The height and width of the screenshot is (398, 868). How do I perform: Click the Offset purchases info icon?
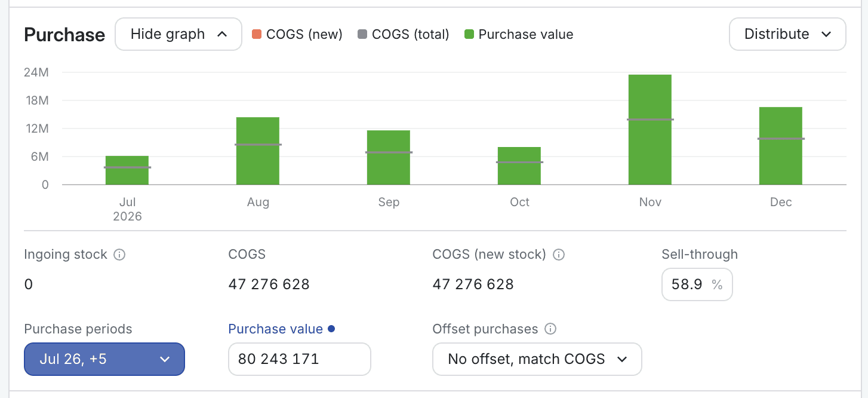[x=551, y=329]
